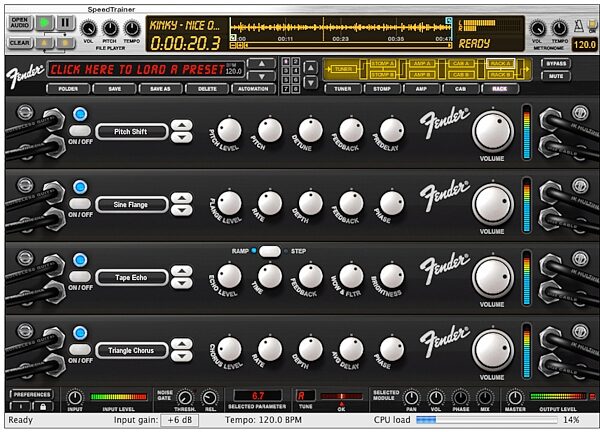Image resolution: width=600 pixels, height=432 pixels.
Task: Select preset slot number 7
Action: point(286,89)
